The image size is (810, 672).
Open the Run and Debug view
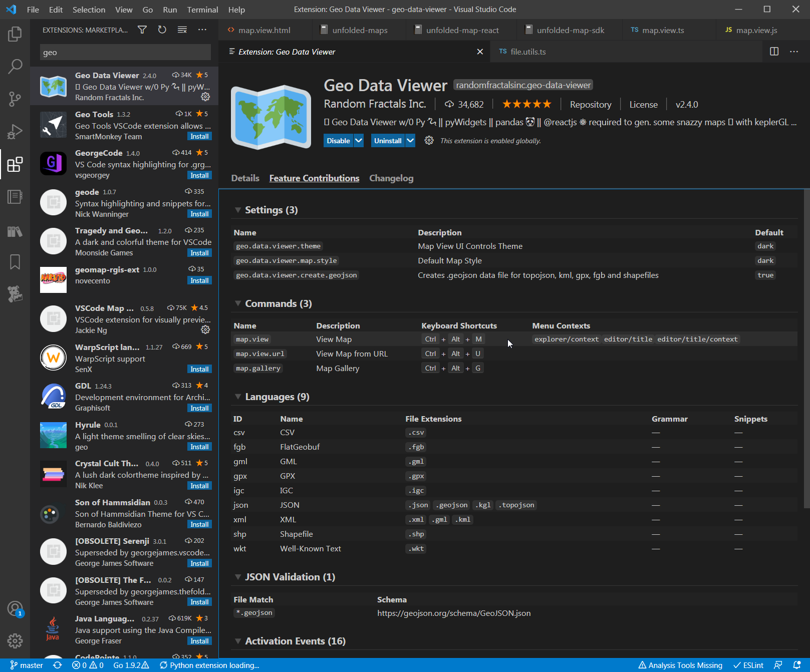coord(15,131)
